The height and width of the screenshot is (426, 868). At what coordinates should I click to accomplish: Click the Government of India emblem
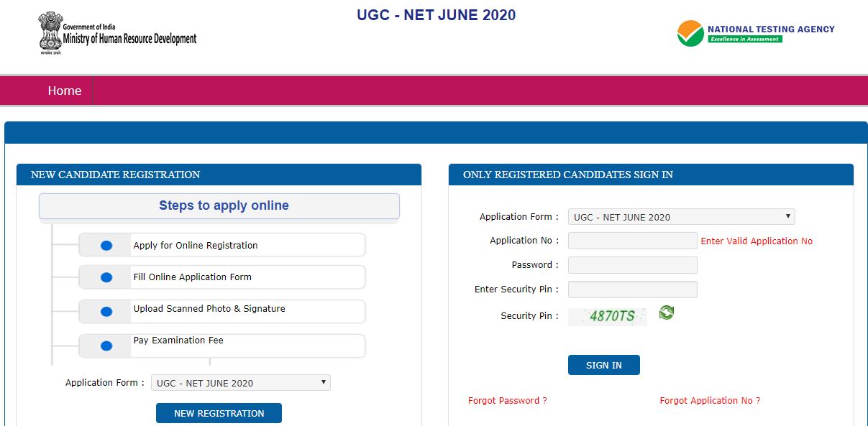pyautogui.click(x=49, y=32)
